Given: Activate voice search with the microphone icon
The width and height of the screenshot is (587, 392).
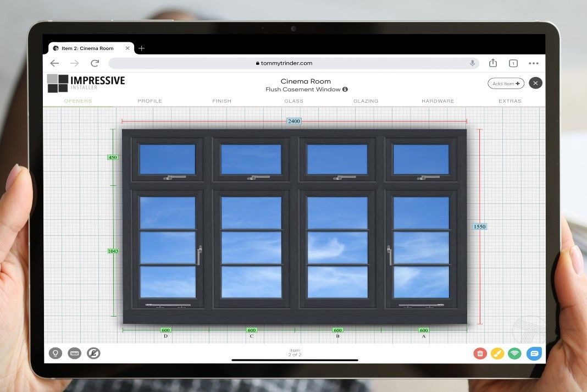Looking at the screenshot, I should (x=472, y=63).
